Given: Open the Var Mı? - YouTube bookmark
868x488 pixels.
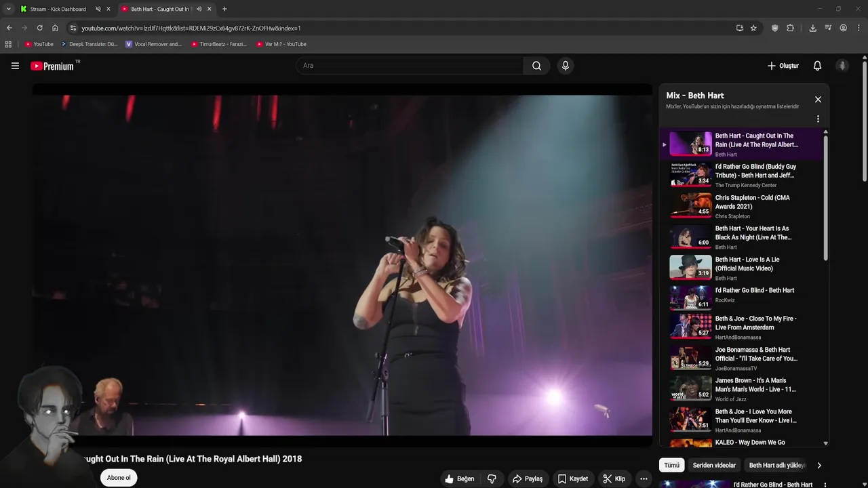Looking at the screenshot, I should [281, 44].
